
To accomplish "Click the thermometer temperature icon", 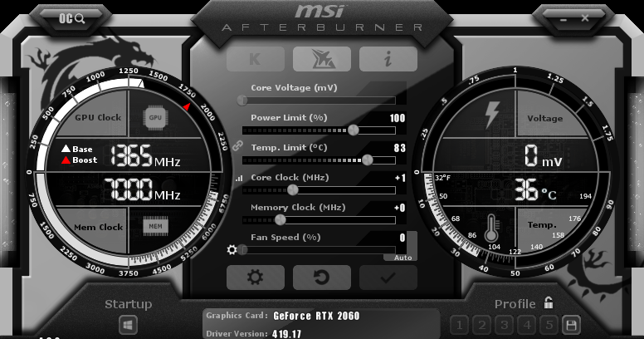I will pos(491,228).
